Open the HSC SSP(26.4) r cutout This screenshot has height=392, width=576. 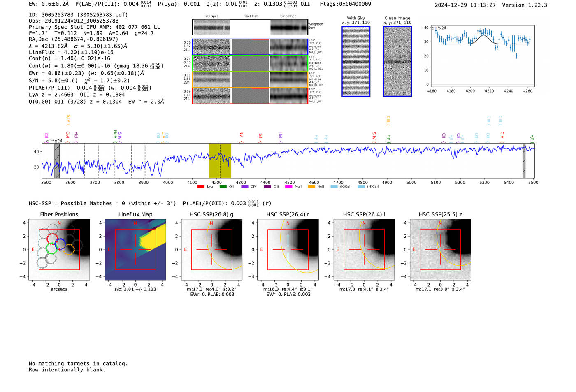(288, 250)
